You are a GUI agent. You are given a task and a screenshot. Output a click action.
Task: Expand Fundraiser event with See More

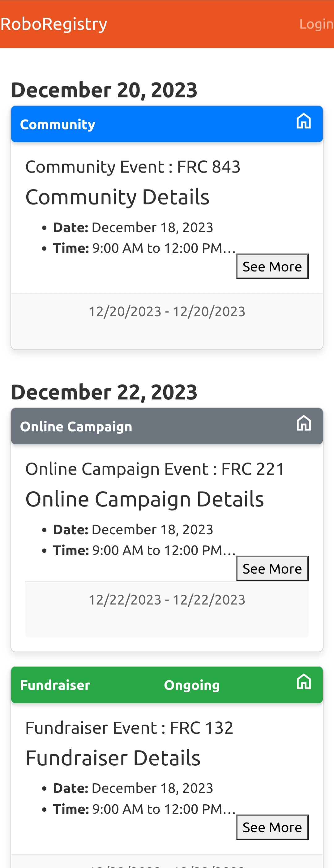coord(272,827)
